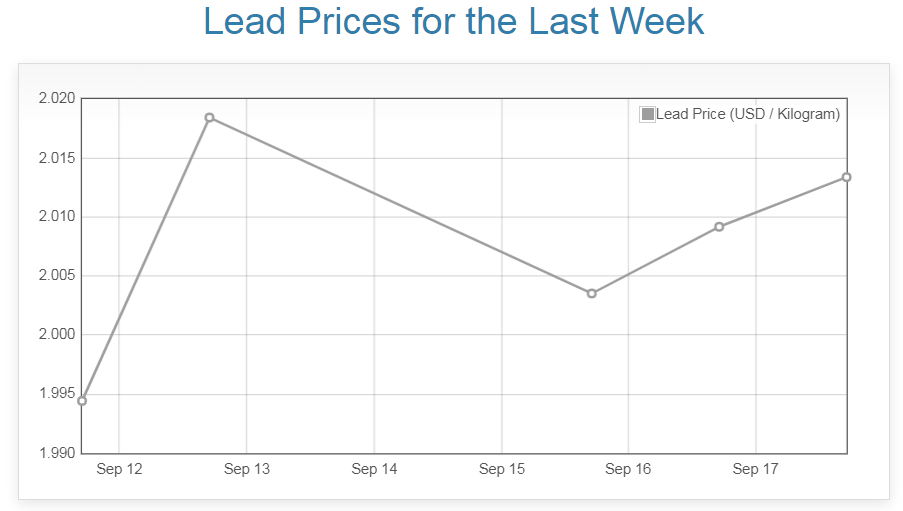Click the 2.005 y-axis label
Screen dimensions: 903x511
(57, 276)
